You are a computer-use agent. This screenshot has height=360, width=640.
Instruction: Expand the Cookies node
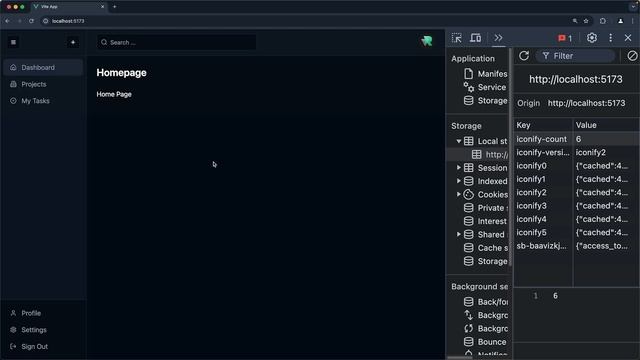tap(459, 194)
